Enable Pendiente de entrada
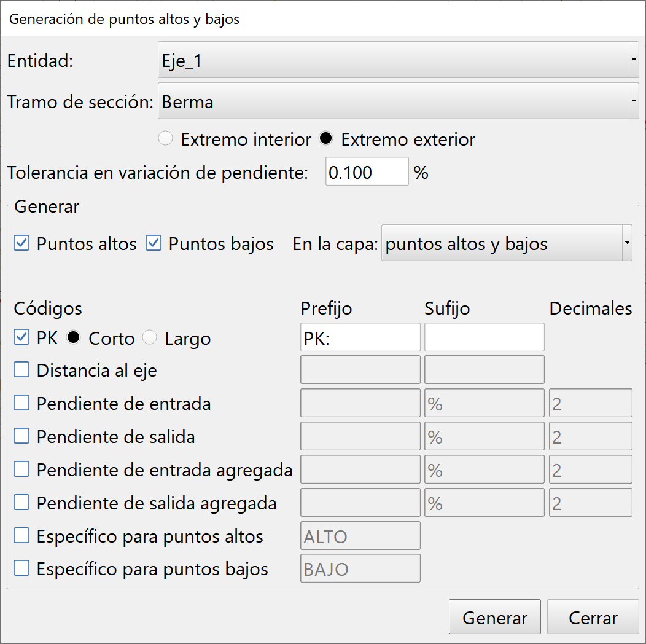The height and width of the screenshot is (644, 646). pyautogui.click(x=21, y=403)
